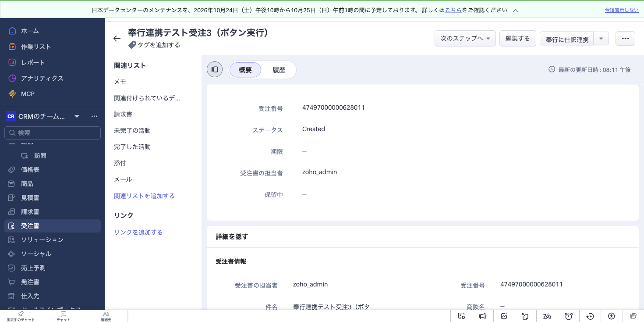Open the こちら link in the banner
The width and height of the screenshot is (644, 322).
click(x=453, y=10)
